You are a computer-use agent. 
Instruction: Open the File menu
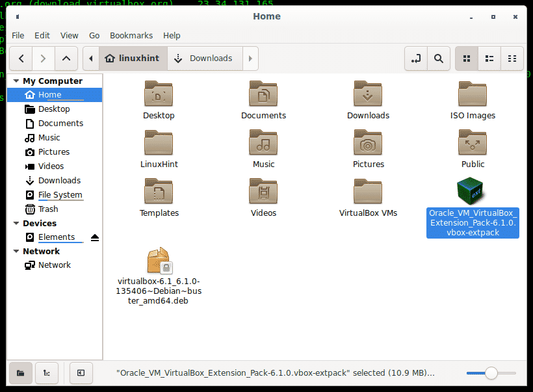(x=18, y=35)
